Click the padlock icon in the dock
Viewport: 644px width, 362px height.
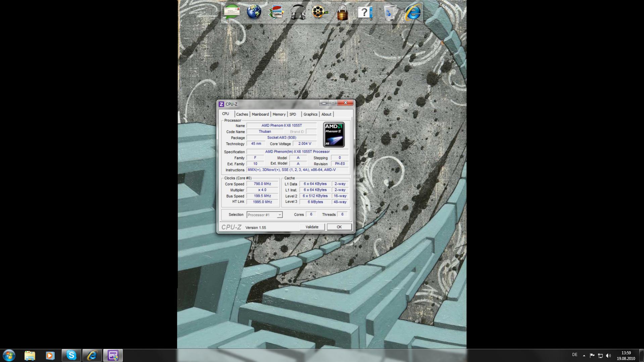(342, 12)
